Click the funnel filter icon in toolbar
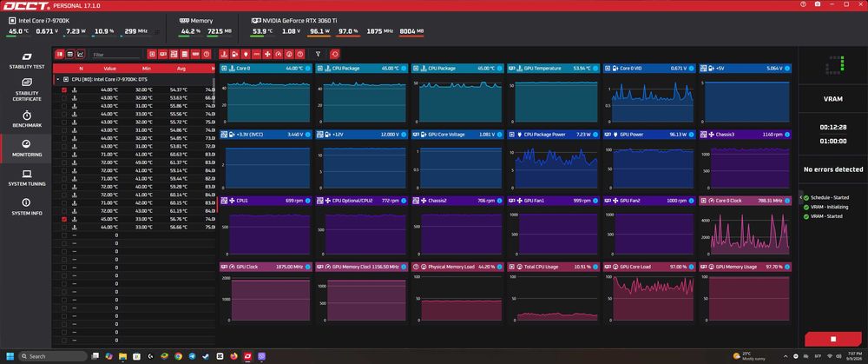This screenshot has width=868, height=364. point(318,54)
